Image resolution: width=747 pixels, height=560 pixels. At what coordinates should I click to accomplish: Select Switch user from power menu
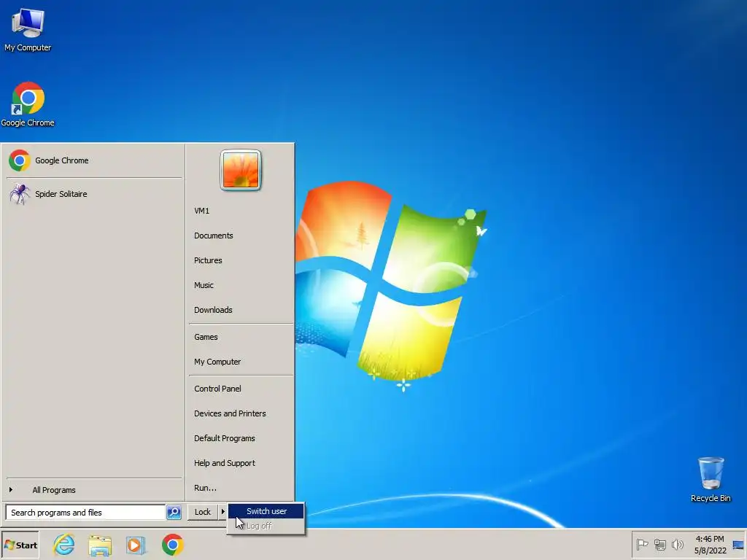tap(266, 511)
